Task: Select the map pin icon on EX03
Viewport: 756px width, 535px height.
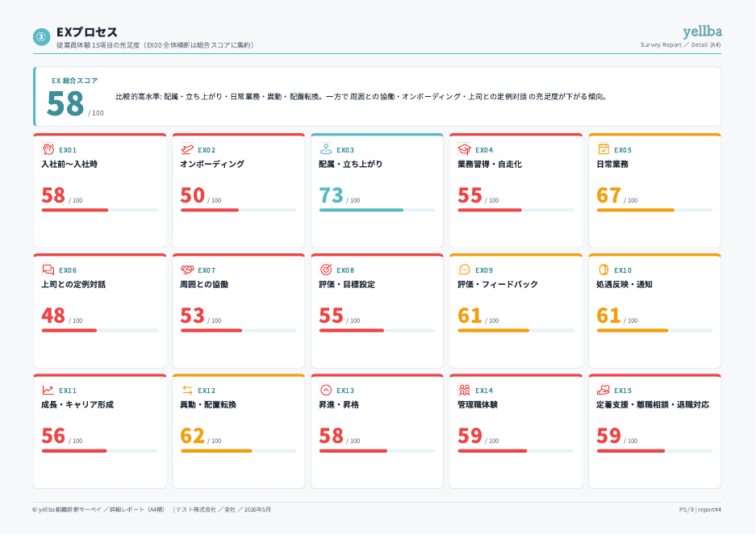Action: (326, 149)
